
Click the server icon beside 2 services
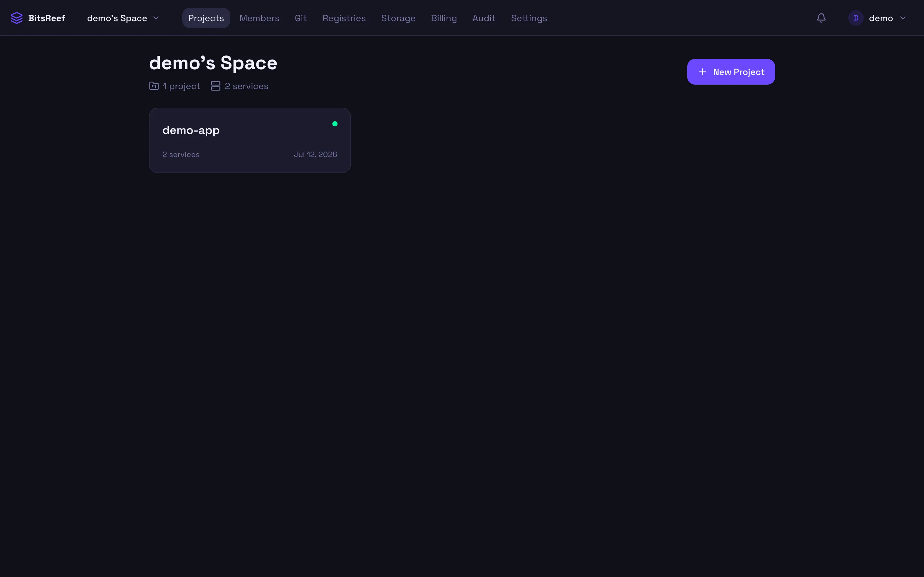pos(215,86)
